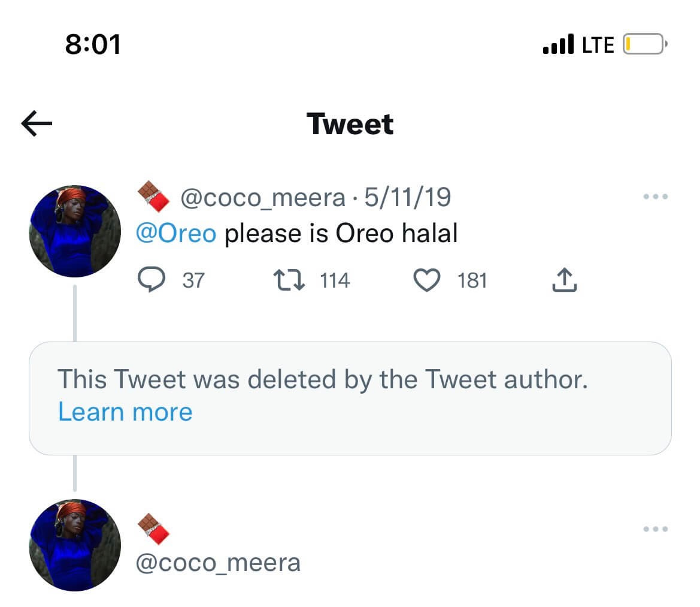Tap the deleted tweet notice box
The image size is (700, 607).
pyautogui.click(x=350, y=398)
